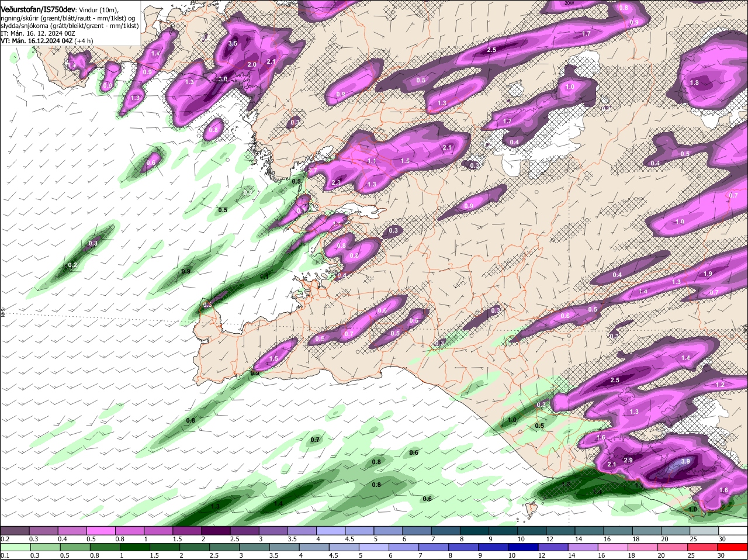Viewport: 748px width, 560px height.
Task: Click the bright red swatch after bottom-row 30
Action: (732, 547)
